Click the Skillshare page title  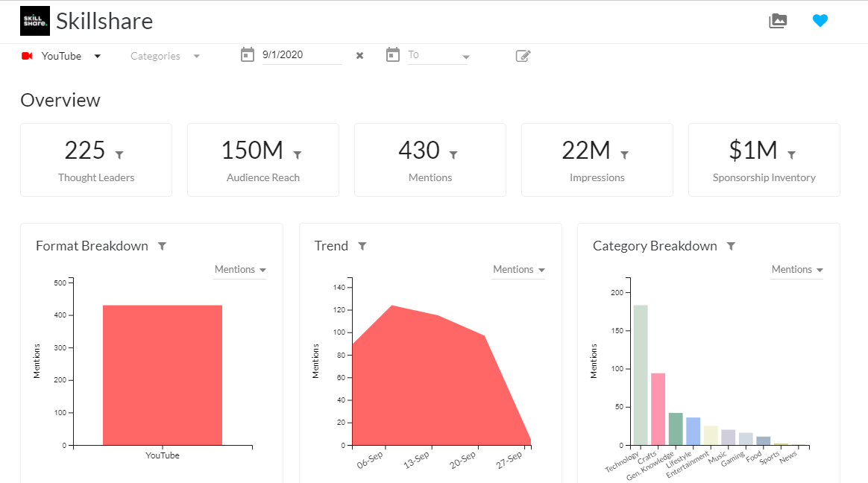(x=104, y=21)
